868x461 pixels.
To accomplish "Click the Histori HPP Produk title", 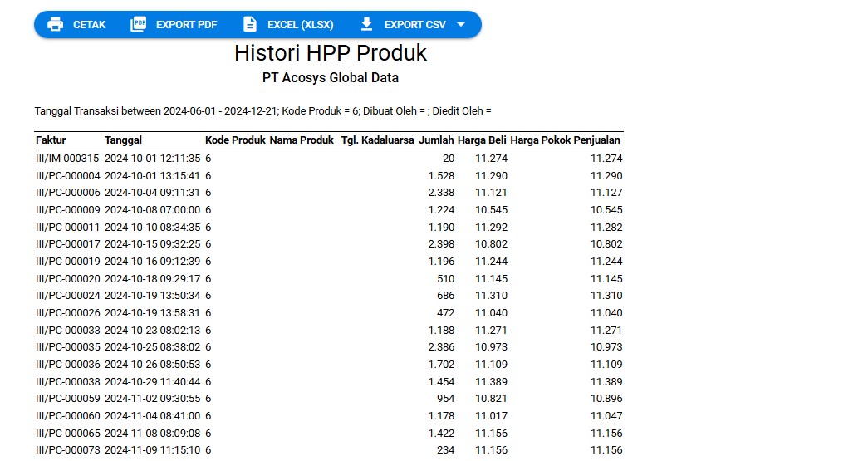I will (x=330, y=53).
